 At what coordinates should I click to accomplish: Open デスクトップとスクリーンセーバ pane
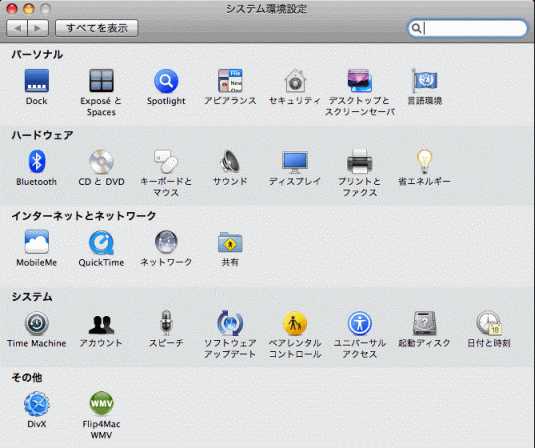(x=360, y=81)
